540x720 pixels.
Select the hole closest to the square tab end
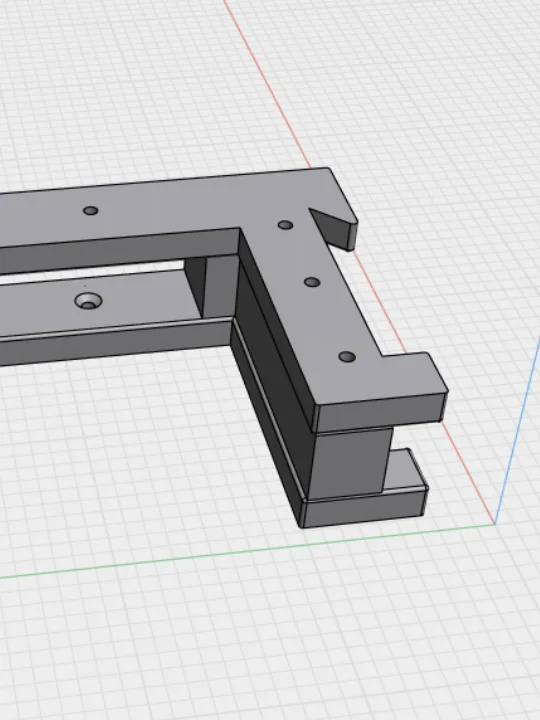tap(347, 357)
